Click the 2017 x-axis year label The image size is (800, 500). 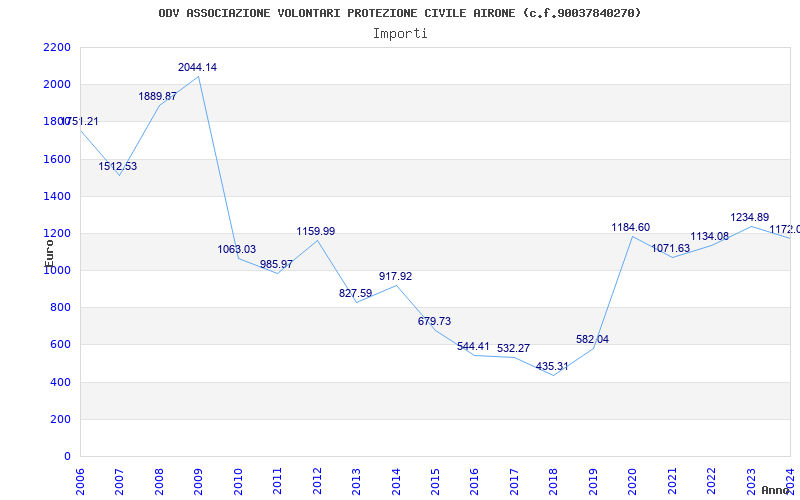coord(514,482)
